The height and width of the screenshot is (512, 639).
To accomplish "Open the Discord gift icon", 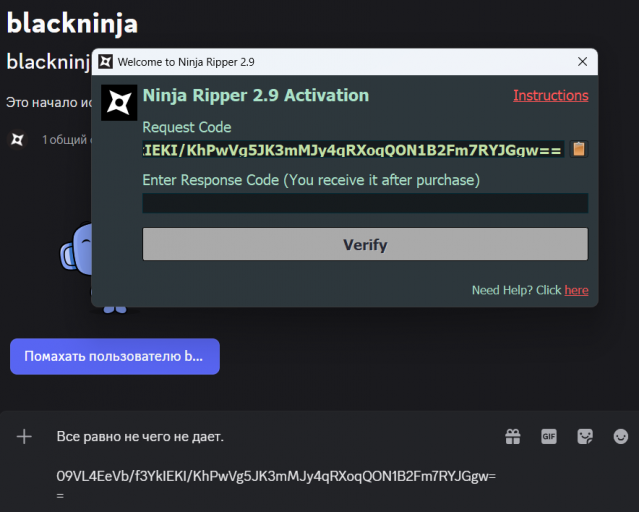I will coord(513,437).
